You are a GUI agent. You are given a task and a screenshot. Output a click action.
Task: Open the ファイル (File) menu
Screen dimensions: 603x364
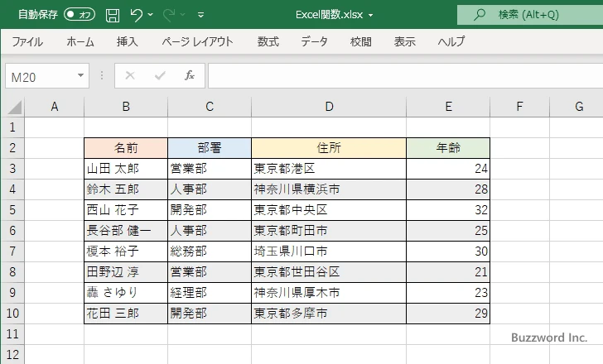point(27,41)
